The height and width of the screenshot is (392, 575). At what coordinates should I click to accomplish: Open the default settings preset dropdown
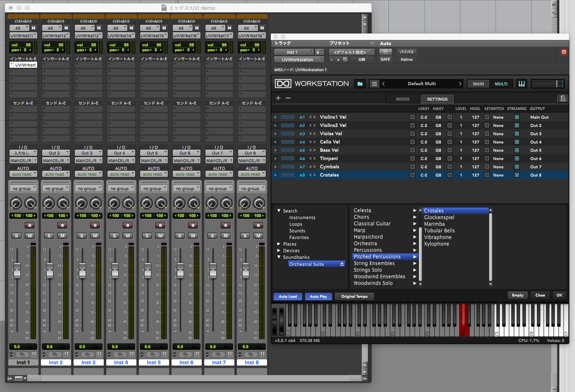click(x=352, y=52)
